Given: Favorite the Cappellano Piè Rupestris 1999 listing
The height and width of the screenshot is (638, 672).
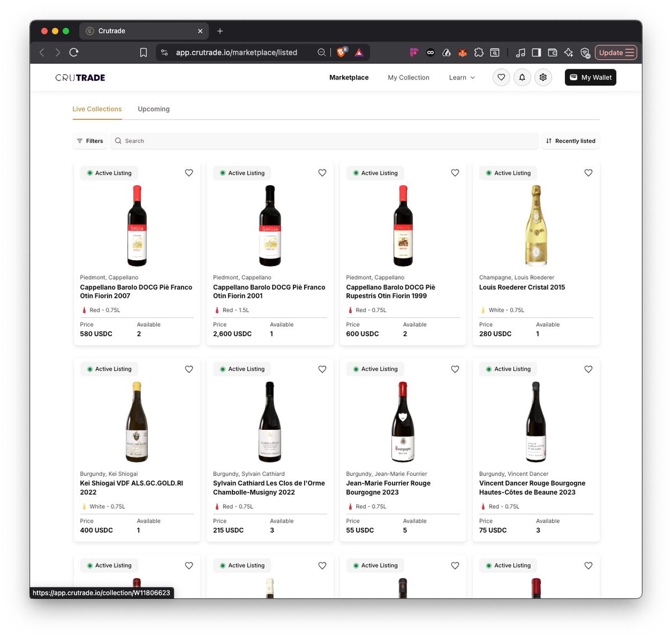Looking at the screenshot, I should [455, 173].
